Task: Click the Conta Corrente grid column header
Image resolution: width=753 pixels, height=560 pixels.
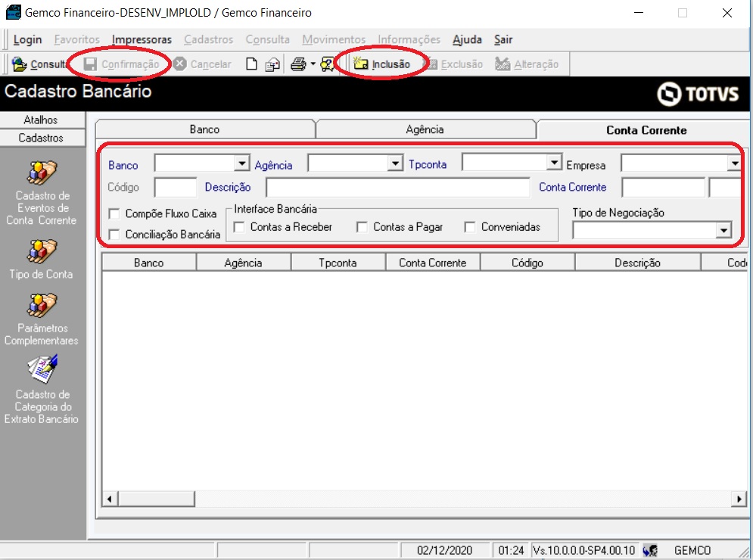Action: 432,263
